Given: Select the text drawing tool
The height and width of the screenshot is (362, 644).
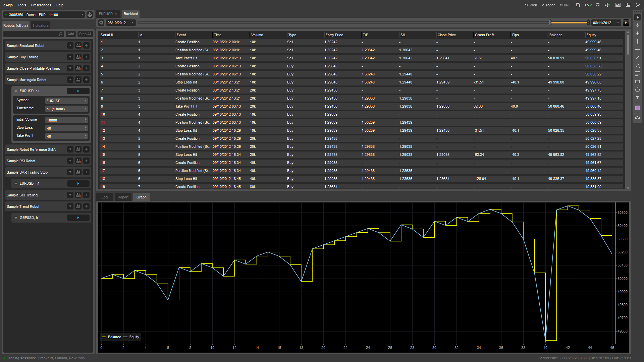Looking at the screenshot, I should (x=637, y=98).
